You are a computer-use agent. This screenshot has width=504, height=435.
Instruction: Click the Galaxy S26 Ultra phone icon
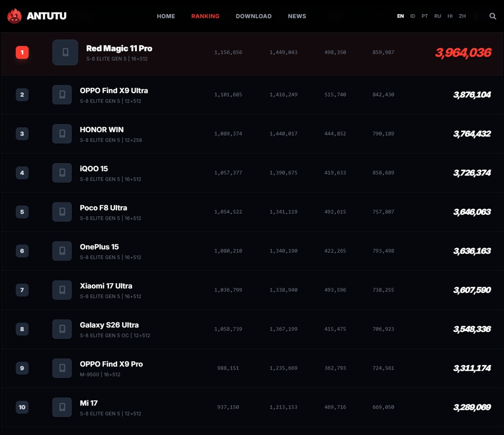(62, 329)
